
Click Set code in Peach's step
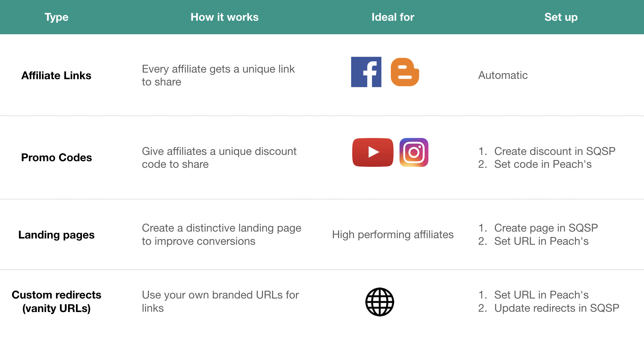(543, 164)
